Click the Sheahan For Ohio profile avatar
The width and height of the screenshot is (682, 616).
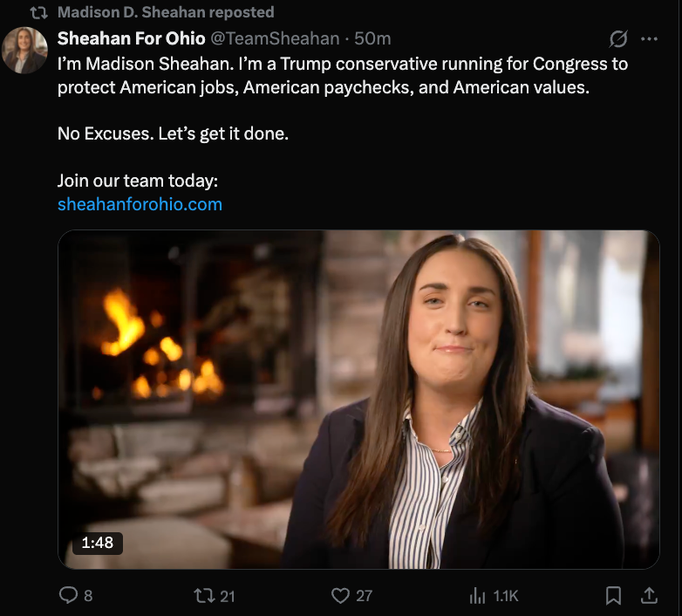25,51
